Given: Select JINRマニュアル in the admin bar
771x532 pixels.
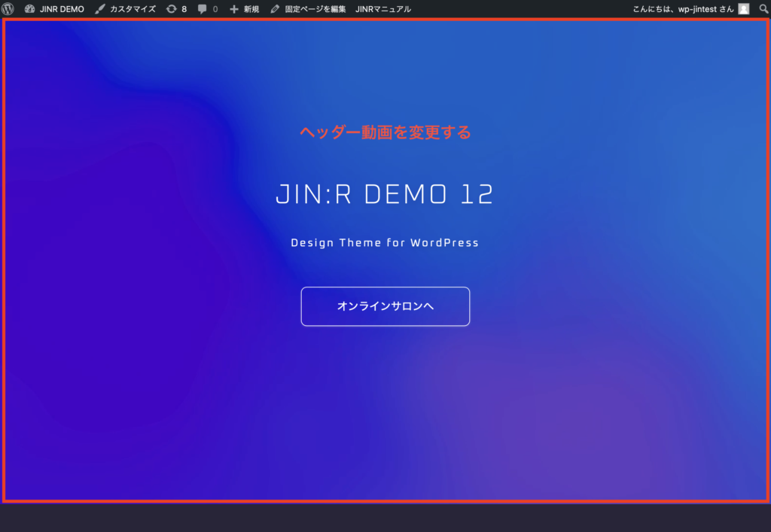Looking at the screenshot, I should (385, 9).
